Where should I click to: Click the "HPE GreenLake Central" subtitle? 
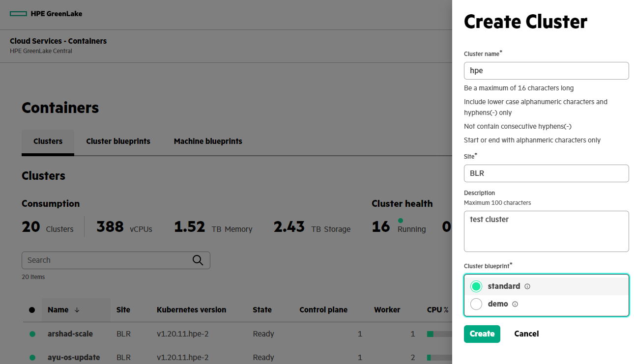coord(41,51)
